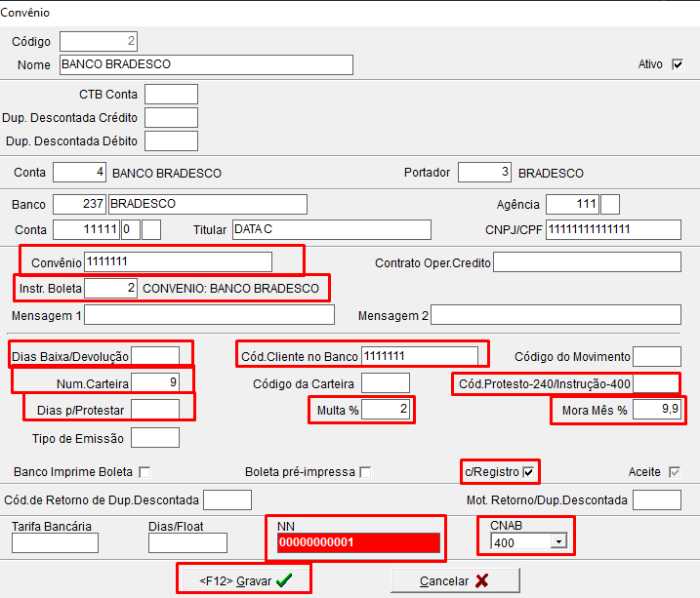Focus the Dias Baixa/Devolução field
This screenshot has width=700, height=598.
click(155, 356)
